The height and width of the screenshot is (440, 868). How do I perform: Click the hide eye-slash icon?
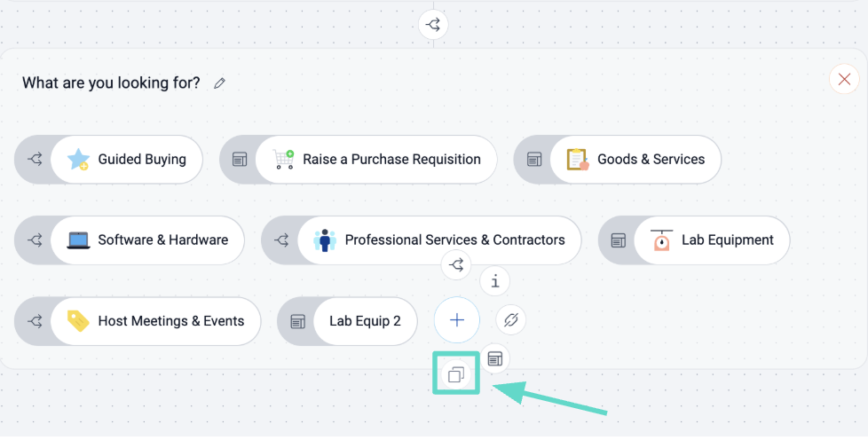pos(511,320)
